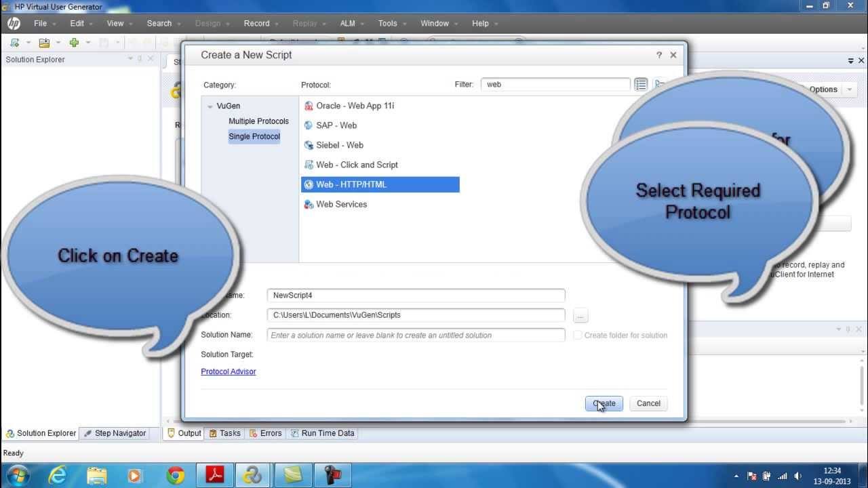Click the Cancel button
Image resolution: width=868 pixels, height=488 pixels.
pyautogui.click(x=648, y=403)
